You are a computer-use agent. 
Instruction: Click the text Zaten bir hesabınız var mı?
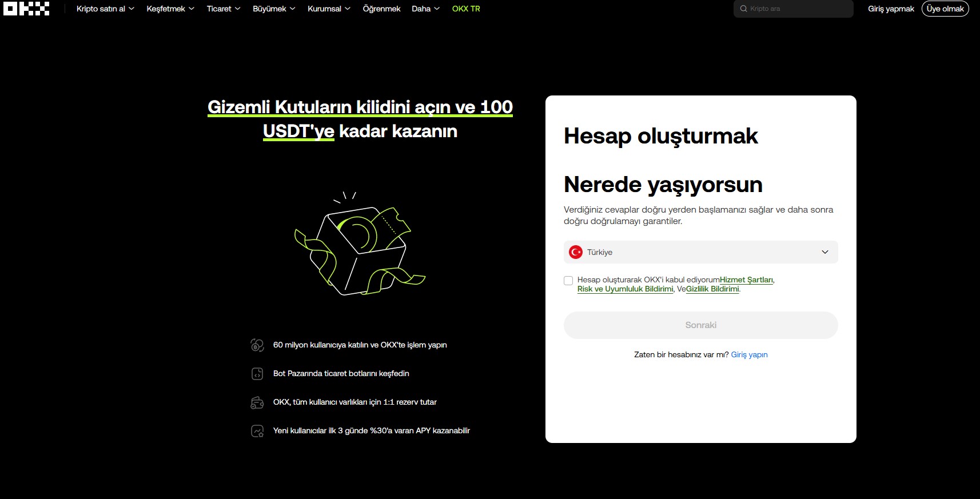pyautogui.click(x=681, y=354)
